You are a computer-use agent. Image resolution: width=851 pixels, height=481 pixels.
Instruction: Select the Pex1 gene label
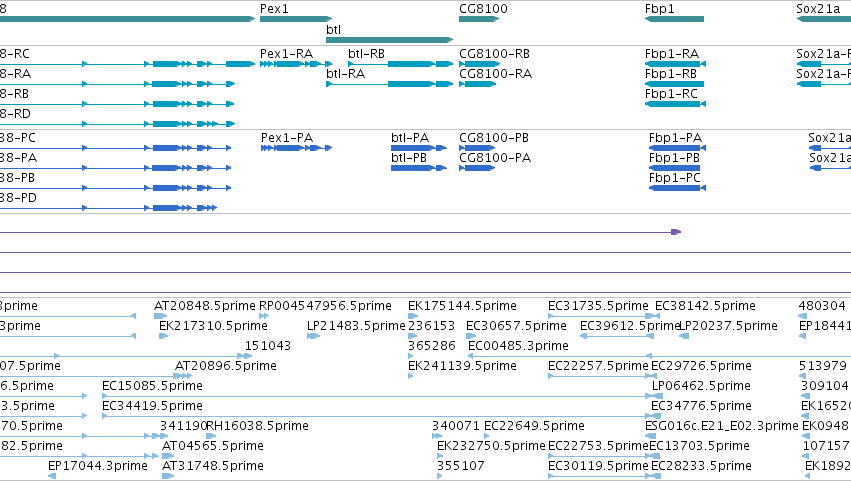click(274, 9)
